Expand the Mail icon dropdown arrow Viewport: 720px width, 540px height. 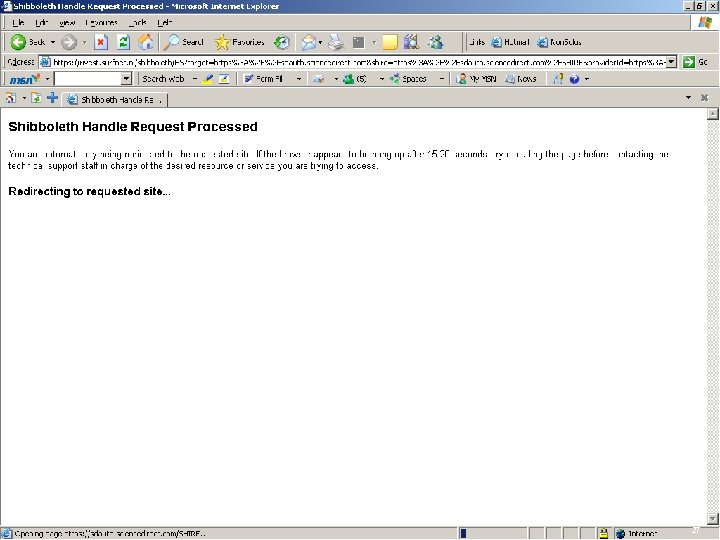point(320,42)
